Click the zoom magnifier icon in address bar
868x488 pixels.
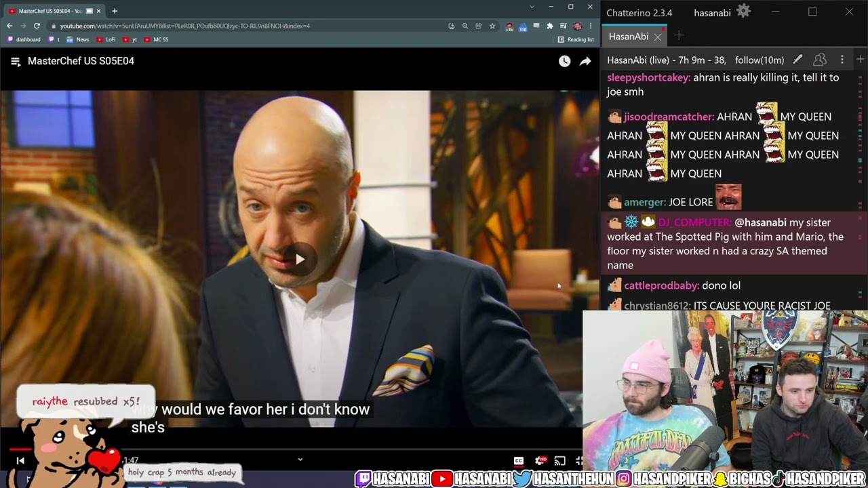pyautogui.click(x=465, y=26)
